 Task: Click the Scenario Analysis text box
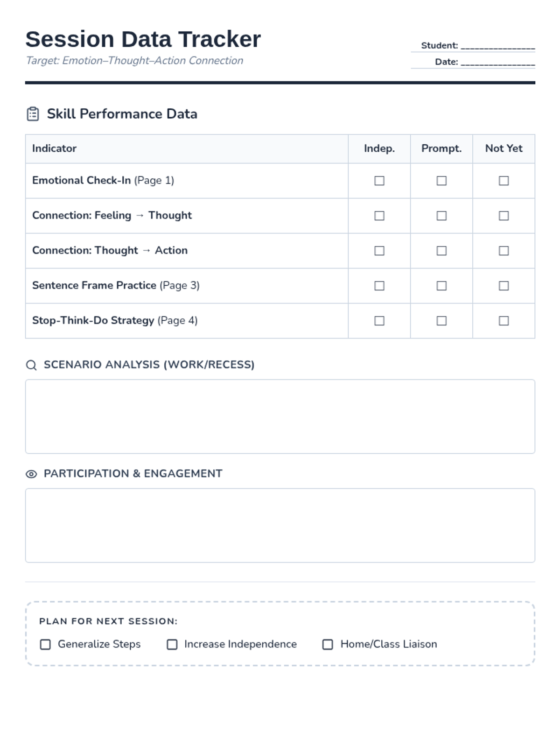point(280,416)
